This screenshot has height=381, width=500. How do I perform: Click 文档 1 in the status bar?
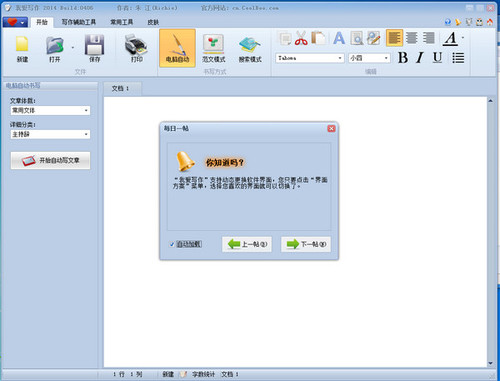[230, 374]
